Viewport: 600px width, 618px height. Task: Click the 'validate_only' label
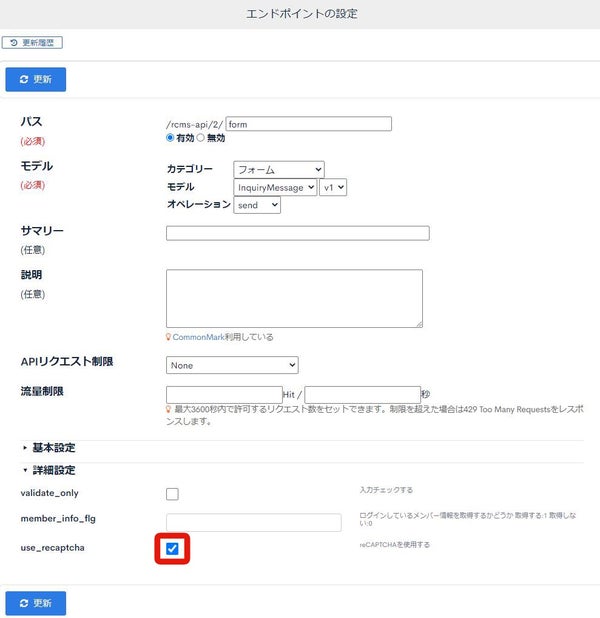(x=49, y=493)
